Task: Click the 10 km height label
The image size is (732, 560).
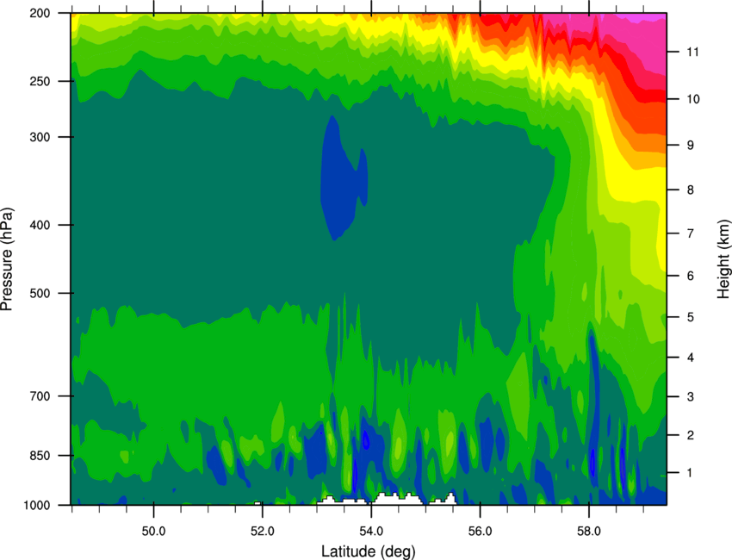Action: click(x=692, y=99)
